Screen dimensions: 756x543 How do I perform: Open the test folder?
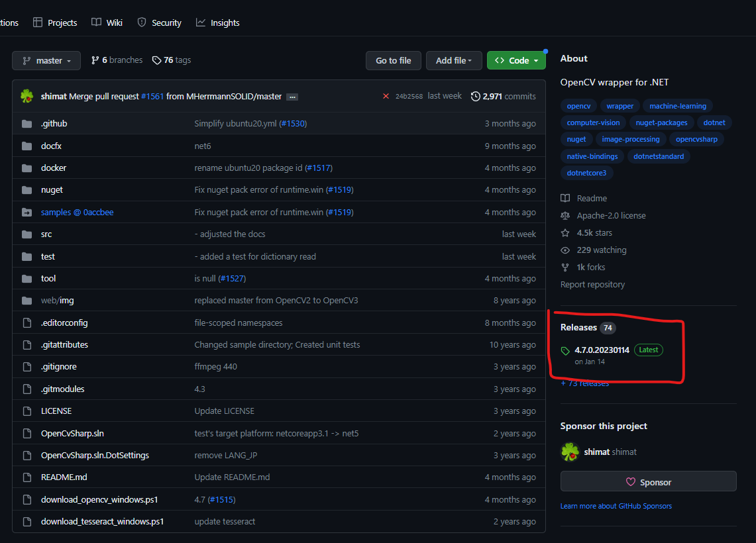coord(48,257)
